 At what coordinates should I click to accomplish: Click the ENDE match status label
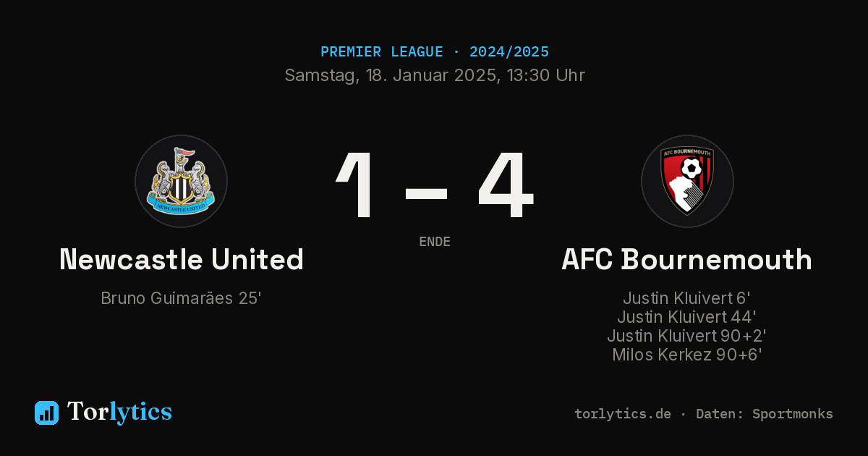click(x=435, y=242)
